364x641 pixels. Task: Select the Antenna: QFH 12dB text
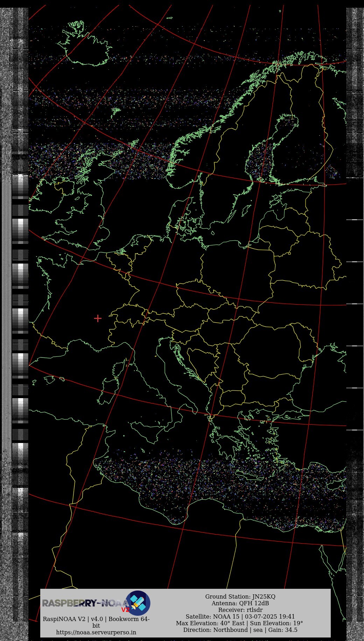pyautogui.click(x=240, y=603)
